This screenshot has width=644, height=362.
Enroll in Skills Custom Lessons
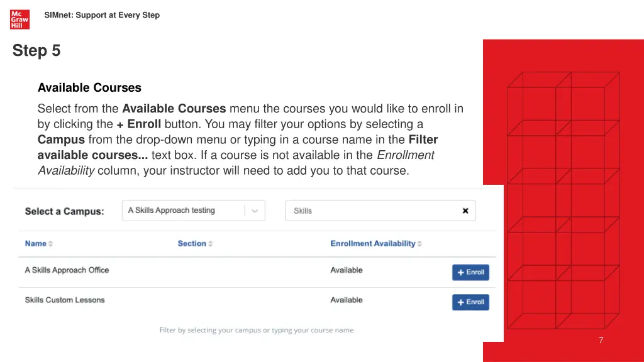(470, 302)
